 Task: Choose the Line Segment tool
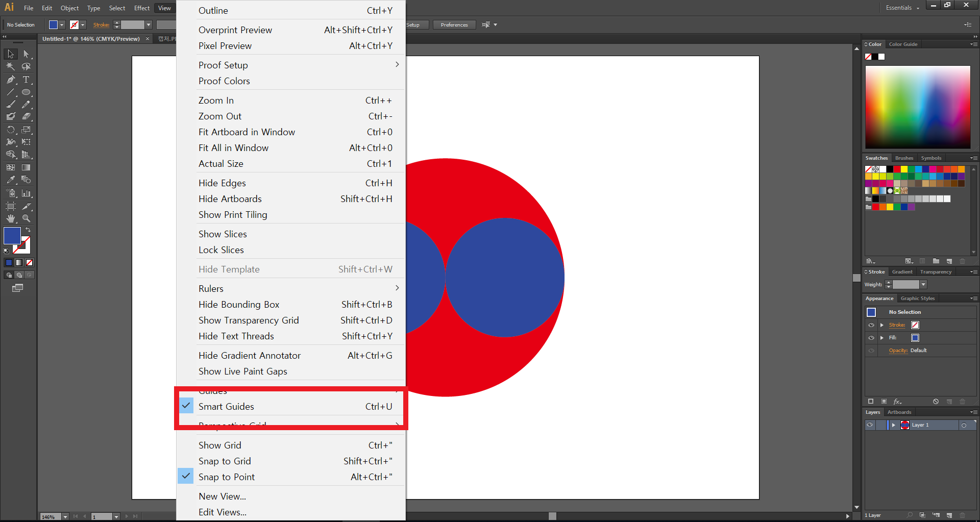tap(11, 92)
